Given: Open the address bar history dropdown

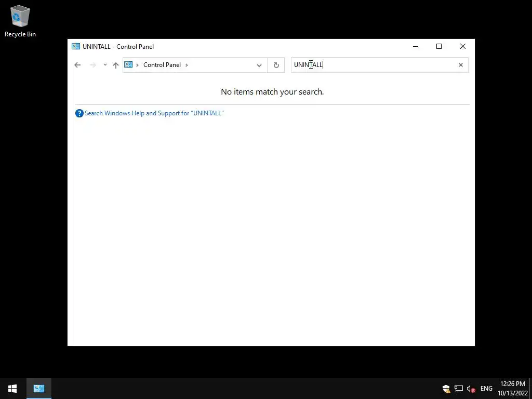Looking at the screenshot, I should [259, 65].
